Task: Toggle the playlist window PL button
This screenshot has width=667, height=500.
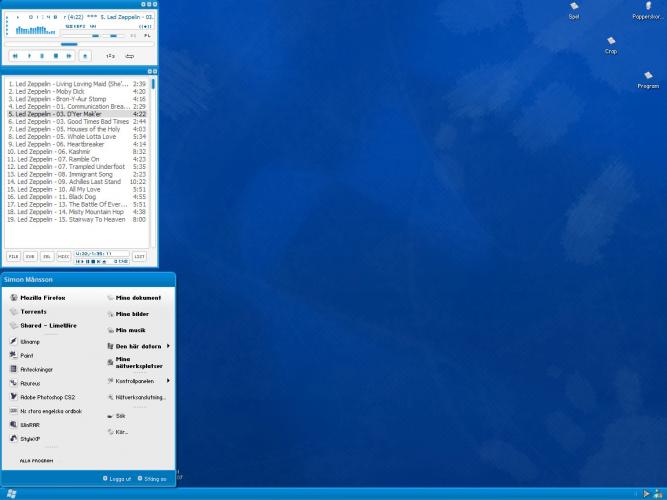Action: (x=147, y=35)
